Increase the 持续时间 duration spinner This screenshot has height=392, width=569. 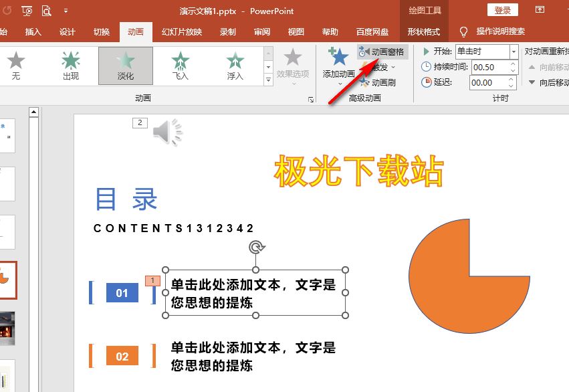click(513, 64)
